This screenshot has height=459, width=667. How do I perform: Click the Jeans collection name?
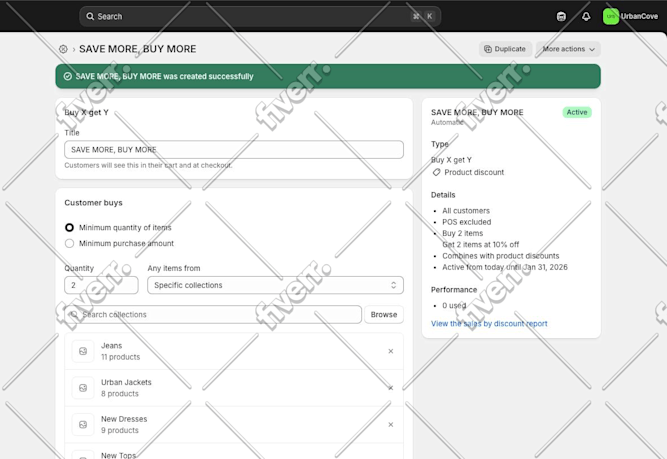111,346
